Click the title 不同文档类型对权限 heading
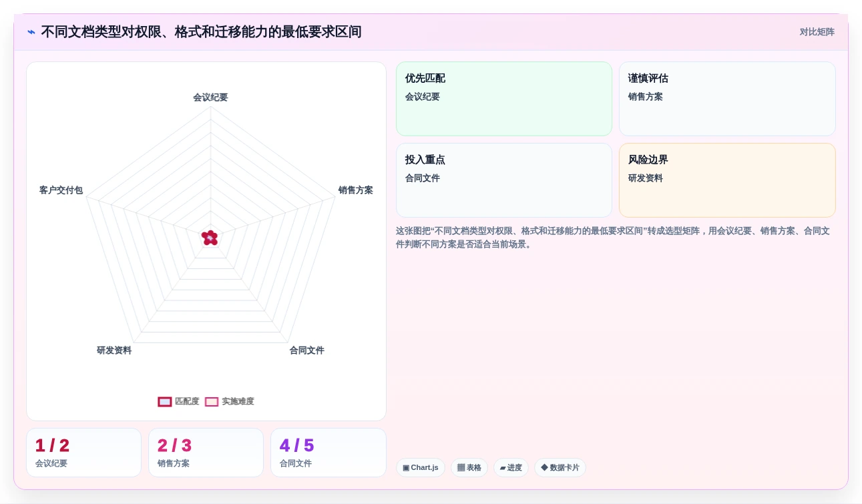Image resolution: width=862 pixels, height=504 pixels. click(x=201, y=32)
